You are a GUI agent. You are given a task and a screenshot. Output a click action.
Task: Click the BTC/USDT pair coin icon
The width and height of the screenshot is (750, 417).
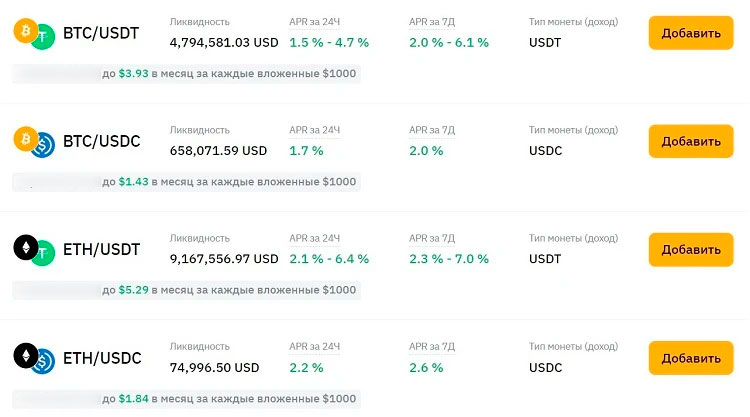[x=33, y=34]
